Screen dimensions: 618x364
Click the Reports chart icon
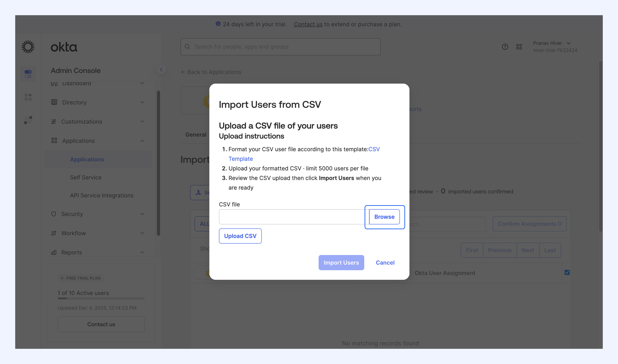[54, 252]
